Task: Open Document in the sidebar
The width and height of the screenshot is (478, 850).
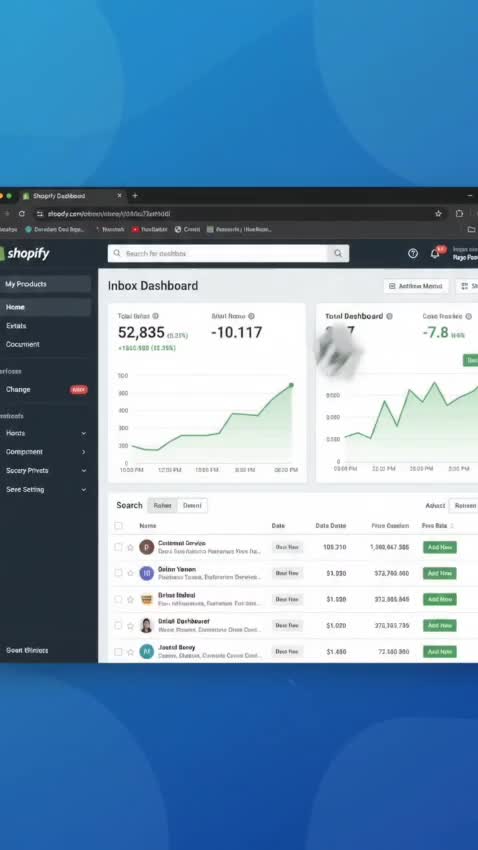Action: tap(22, 344)
